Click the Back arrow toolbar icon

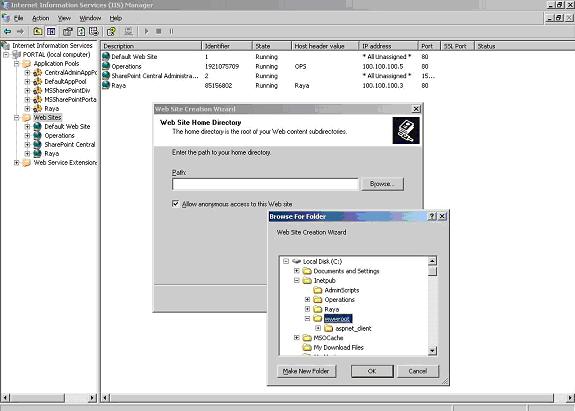(x=7, y=32)
